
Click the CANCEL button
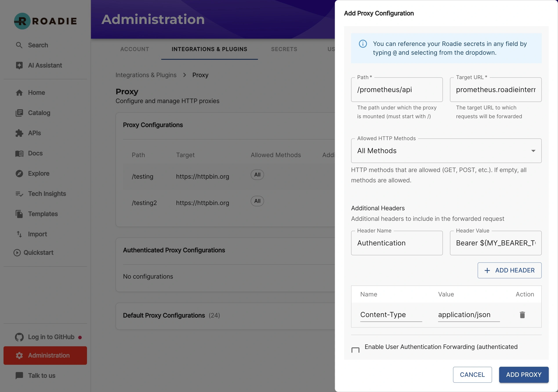[x=472, y=374]
